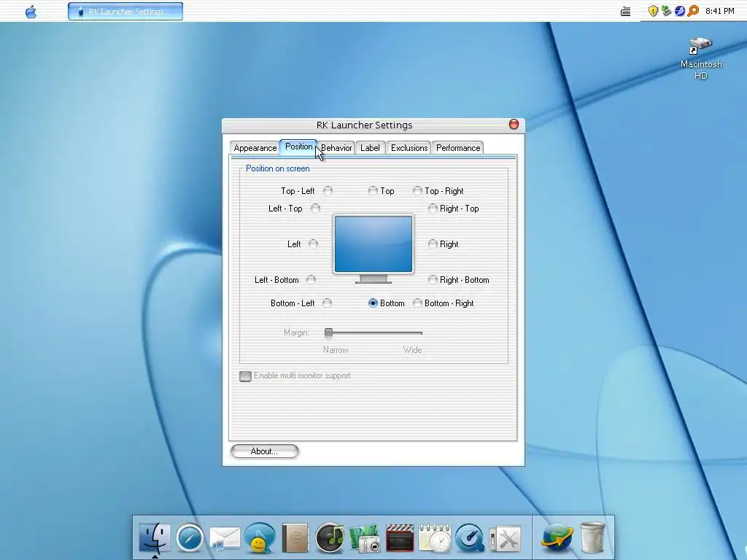Pick the Left - Bottom radio option
The image size is (747, 560).
tap(311, 280)
